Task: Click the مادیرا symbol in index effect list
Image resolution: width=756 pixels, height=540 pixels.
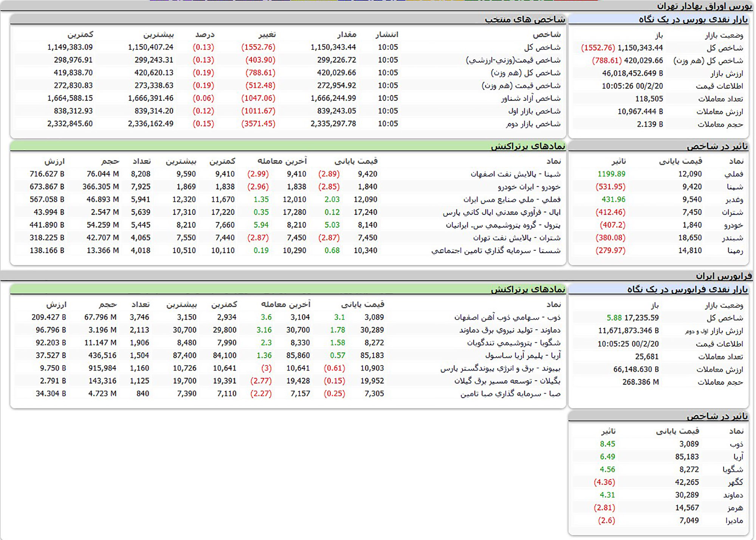Action: [734, 521]
